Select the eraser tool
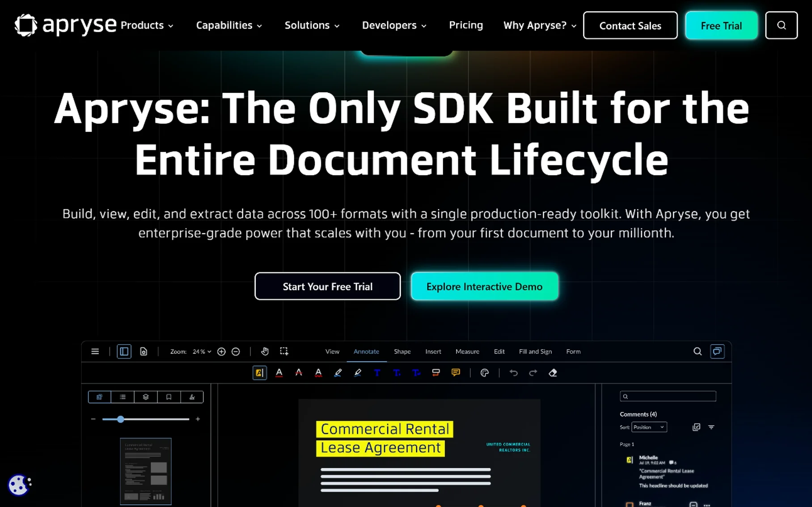 pyautogui.click(x=553, y=373)
